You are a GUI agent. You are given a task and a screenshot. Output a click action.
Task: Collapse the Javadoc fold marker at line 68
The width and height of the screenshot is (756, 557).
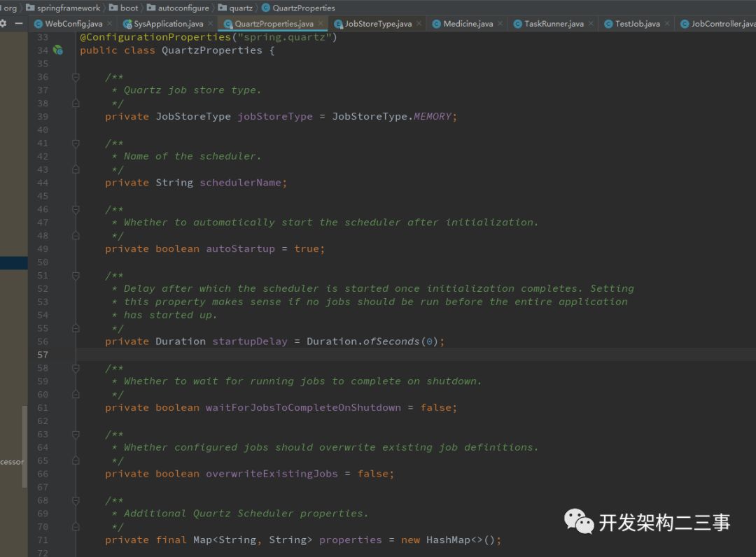coord(76,500)
